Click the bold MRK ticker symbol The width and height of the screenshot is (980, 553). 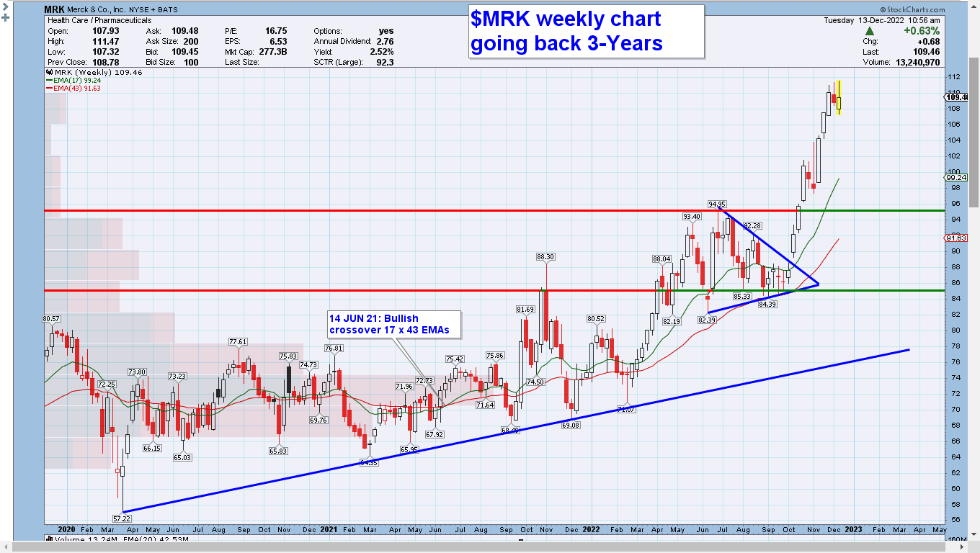[53, 10]
